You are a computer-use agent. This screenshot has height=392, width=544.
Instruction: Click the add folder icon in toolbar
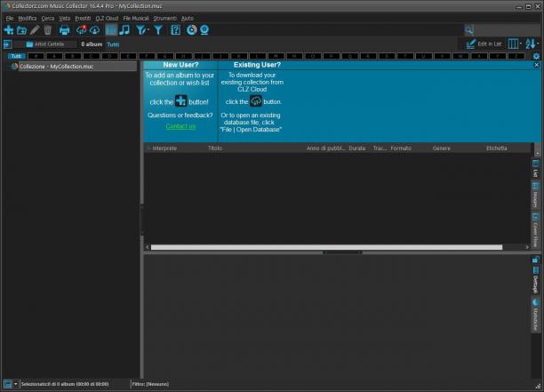[x=21, y=30]
